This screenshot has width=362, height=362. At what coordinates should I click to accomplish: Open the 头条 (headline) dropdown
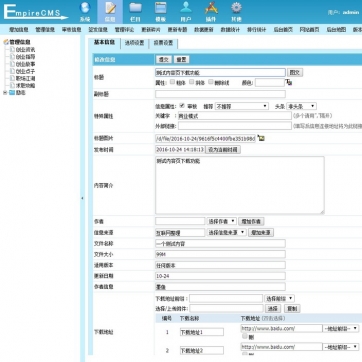[x=301, y=106]
